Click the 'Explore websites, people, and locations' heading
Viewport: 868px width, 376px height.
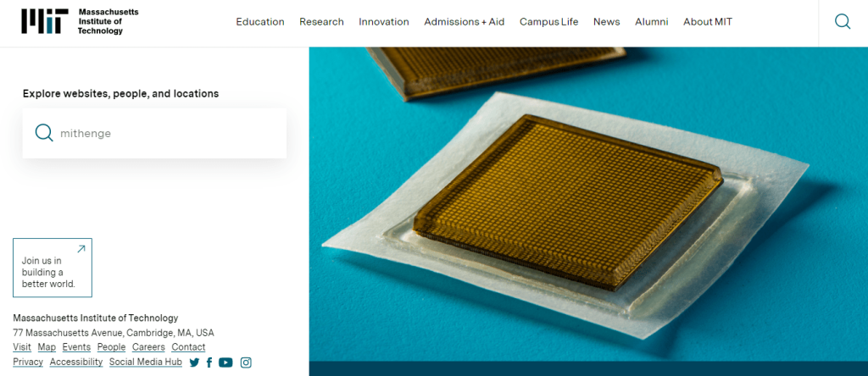(120, 93)
